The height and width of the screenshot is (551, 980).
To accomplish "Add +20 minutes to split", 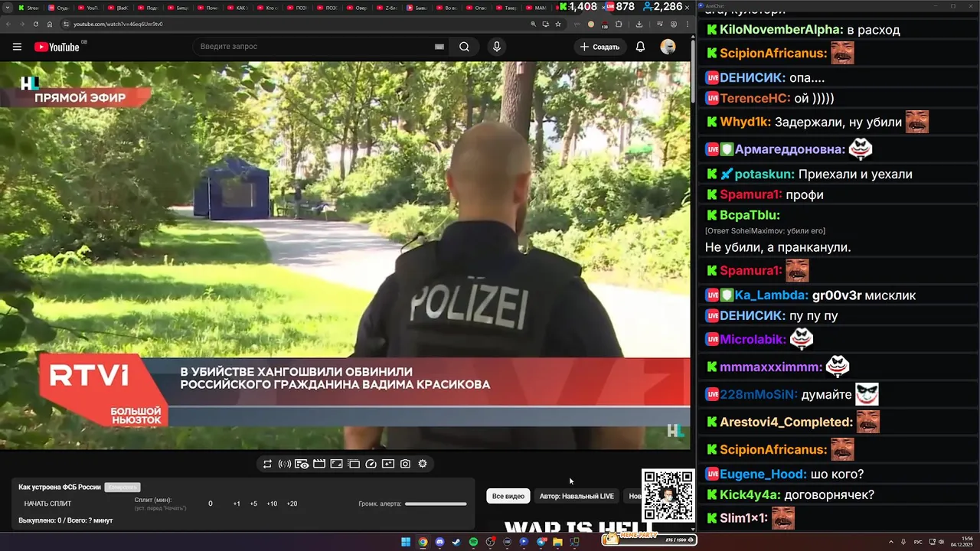I will coord(292,504).
